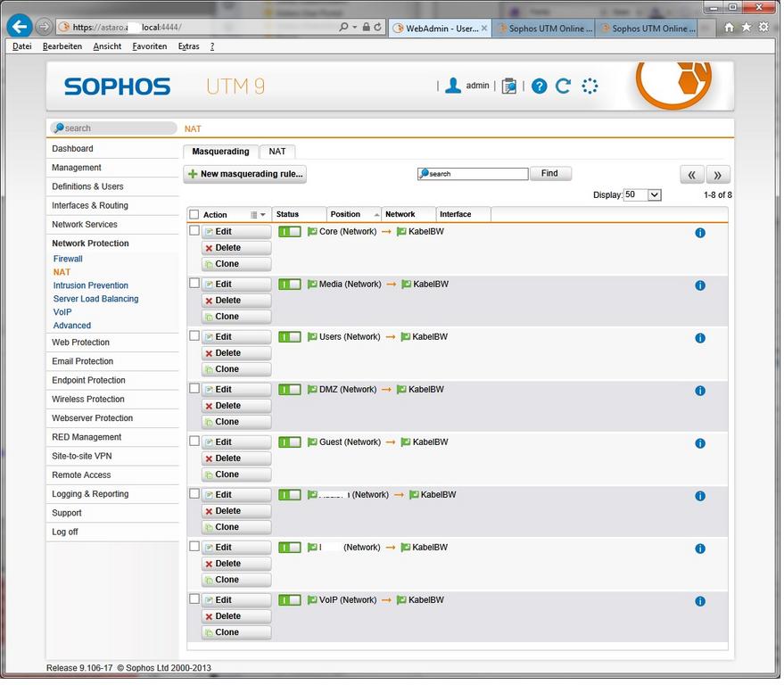Screen dimensions: 784x685
Task: Click the dotted circle settings icon
Action: coord(590,86)
